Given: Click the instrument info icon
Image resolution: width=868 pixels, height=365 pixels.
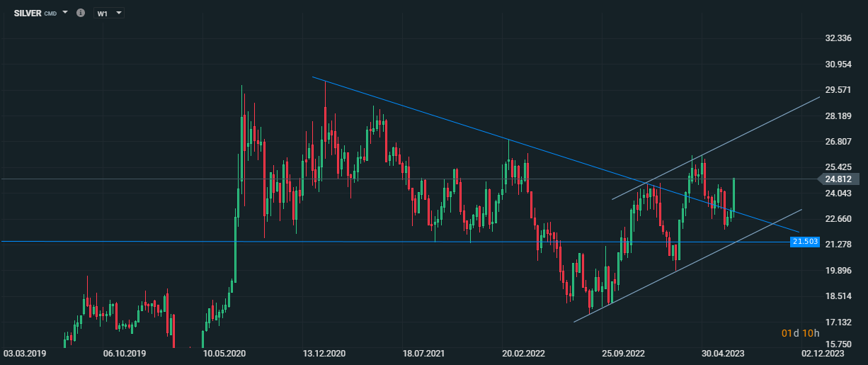Looking at the screenshot, I should 80,13.
